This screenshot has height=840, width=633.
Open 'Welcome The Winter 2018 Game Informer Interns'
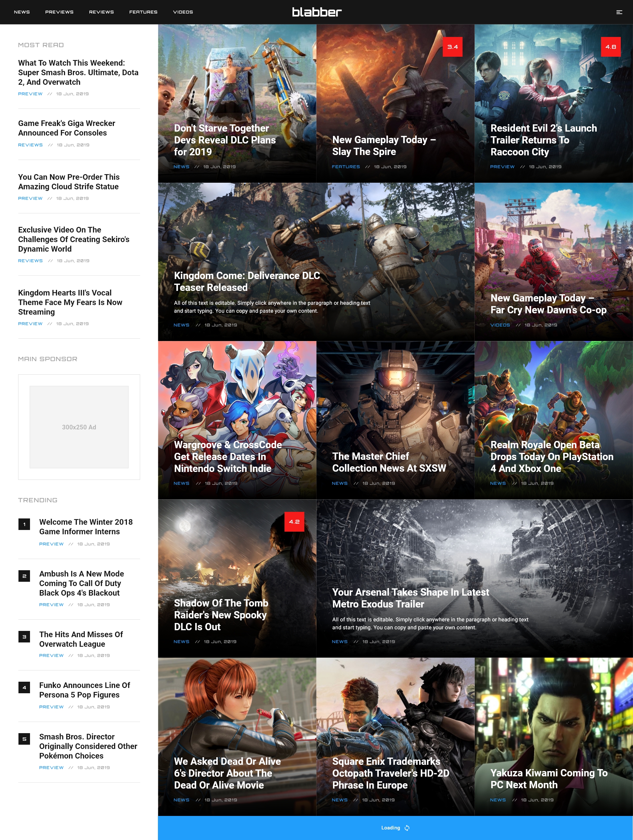pos(86,527)
